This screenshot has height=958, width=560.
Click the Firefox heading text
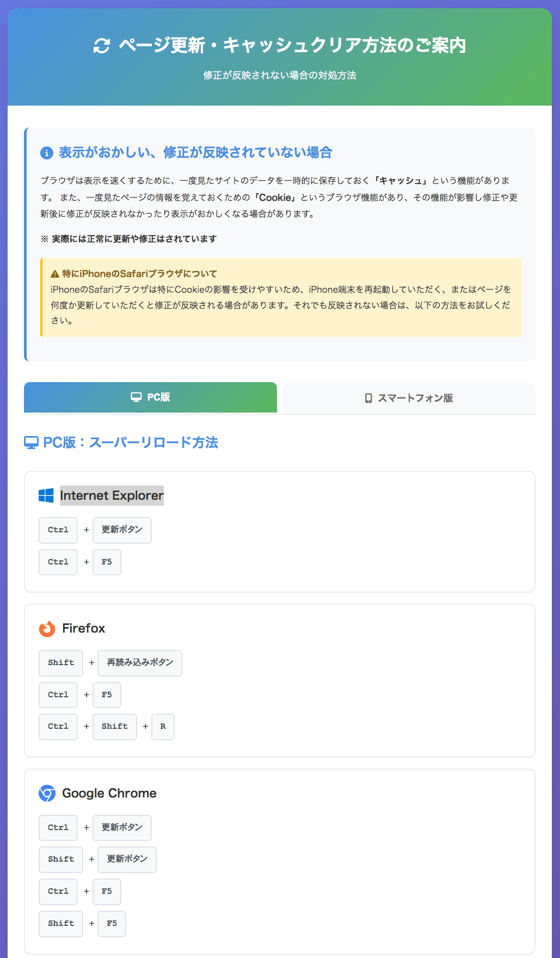tap(84, 628)
